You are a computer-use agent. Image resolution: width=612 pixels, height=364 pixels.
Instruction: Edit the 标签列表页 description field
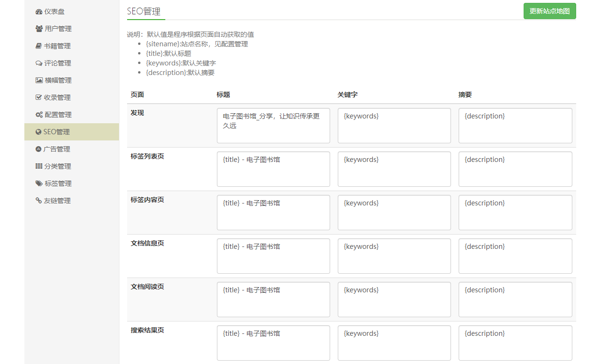[515, 169]
